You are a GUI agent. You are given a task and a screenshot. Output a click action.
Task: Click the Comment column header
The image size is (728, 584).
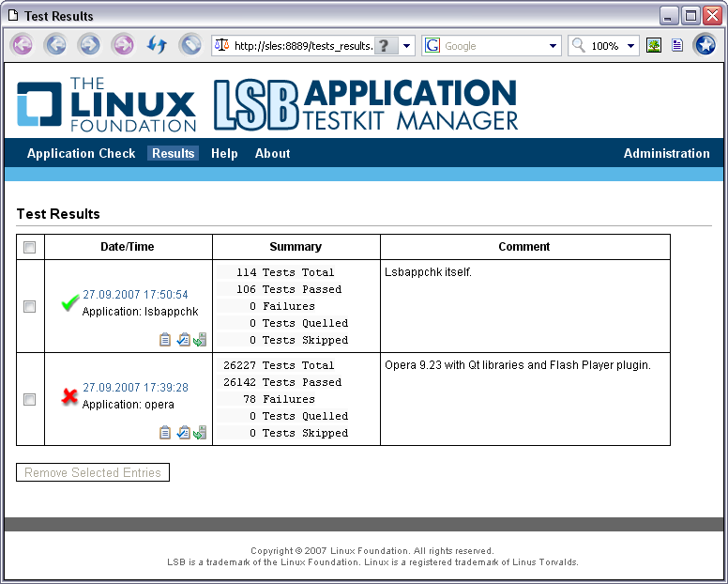pos(524,247)
